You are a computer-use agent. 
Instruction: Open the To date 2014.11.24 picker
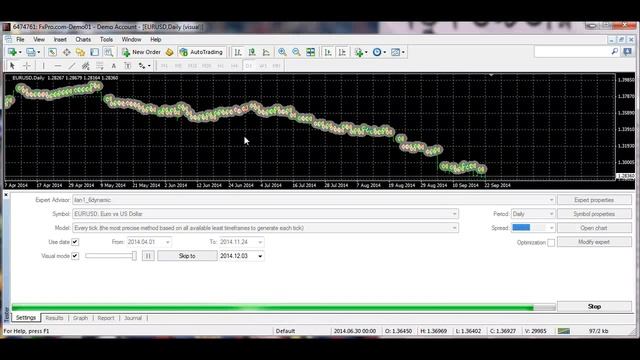pos(260,242)
